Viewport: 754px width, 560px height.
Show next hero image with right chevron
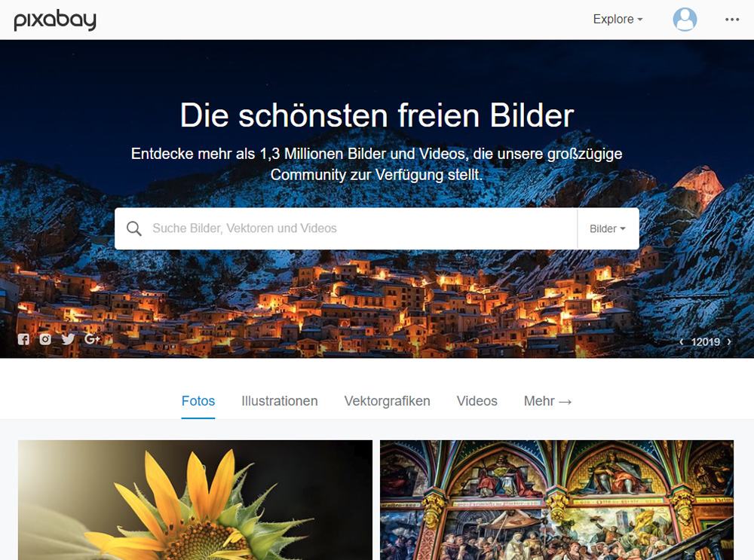pyautogui.click(x=729, y=341)
